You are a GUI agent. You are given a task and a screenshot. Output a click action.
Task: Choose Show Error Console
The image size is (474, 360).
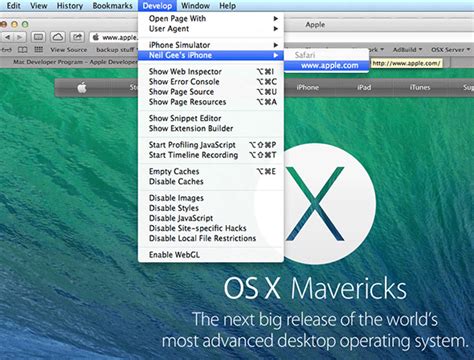(x=211, y=82)
